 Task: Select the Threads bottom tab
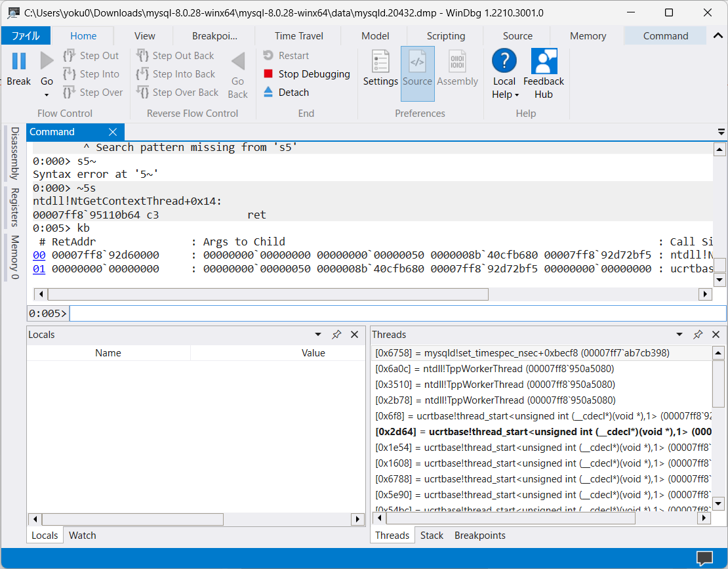coord(392,536)
